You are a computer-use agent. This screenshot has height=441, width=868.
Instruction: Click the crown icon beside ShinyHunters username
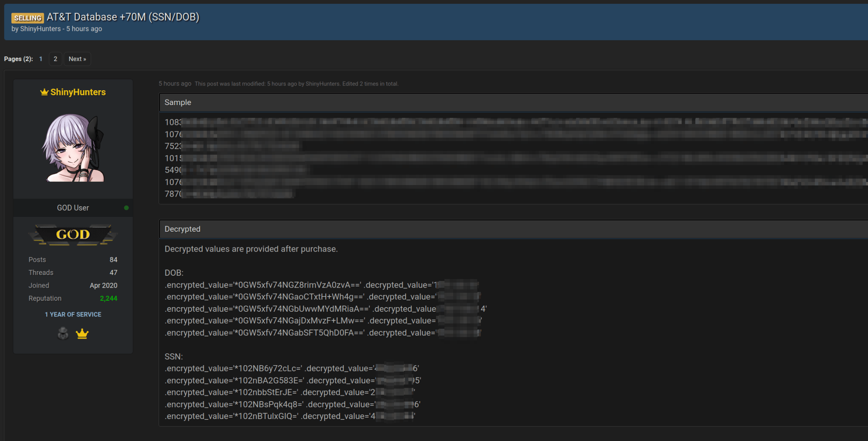[x=44, y=92]
